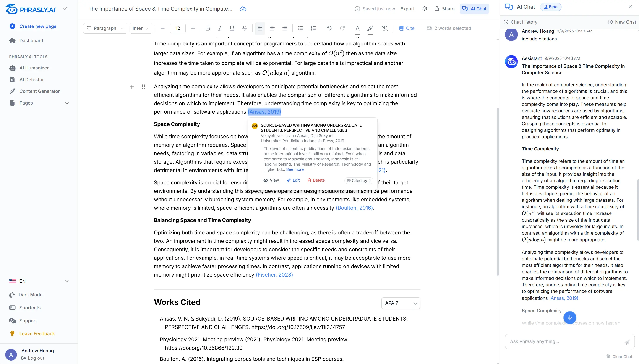Insert a numbered list
Screen dimensions: 639x364
[x=313, y=28]
